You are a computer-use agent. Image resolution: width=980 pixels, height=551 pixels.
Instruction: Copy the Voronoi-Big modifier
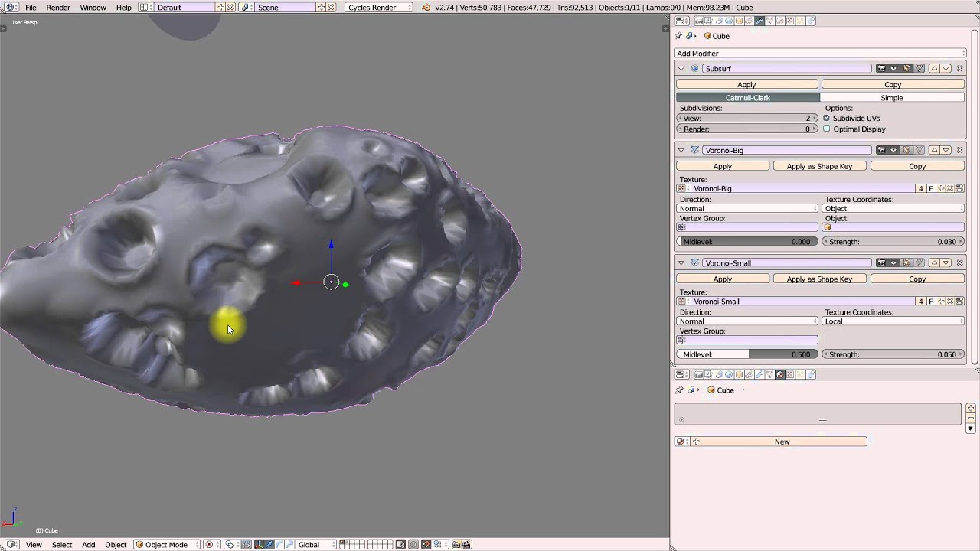(917, 166)
